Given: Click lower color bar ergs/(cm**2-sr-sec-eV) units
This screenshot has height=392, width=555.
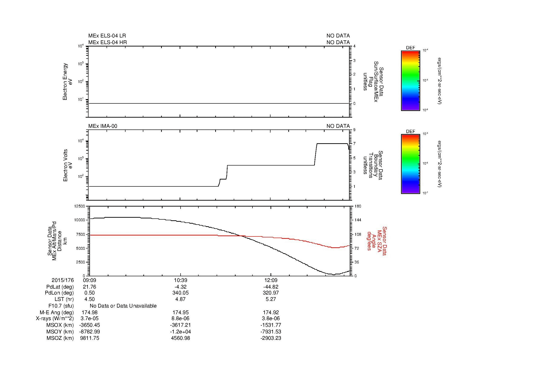Looking at the screenshot, I should click(x=440, y=164).
